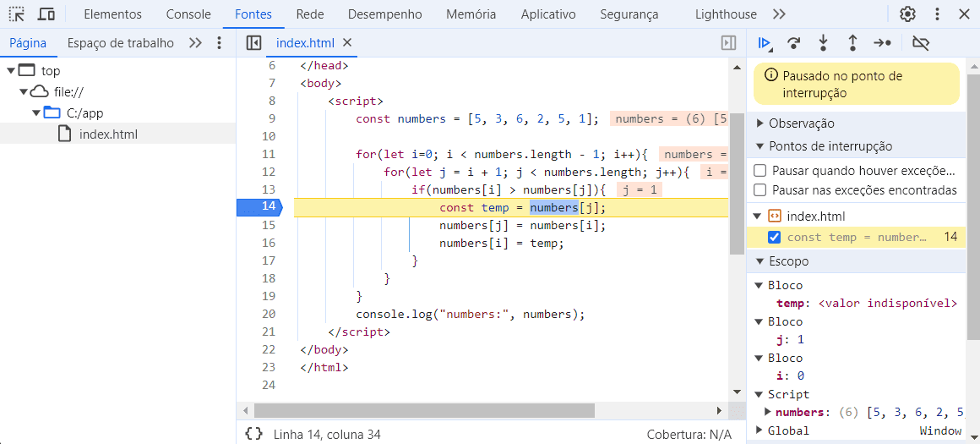Image resolution: width=980 pixels, height=444 pixels.
Task: Show more DevTools tabs after Lighthouse
Action: click(x=779, y=14)
